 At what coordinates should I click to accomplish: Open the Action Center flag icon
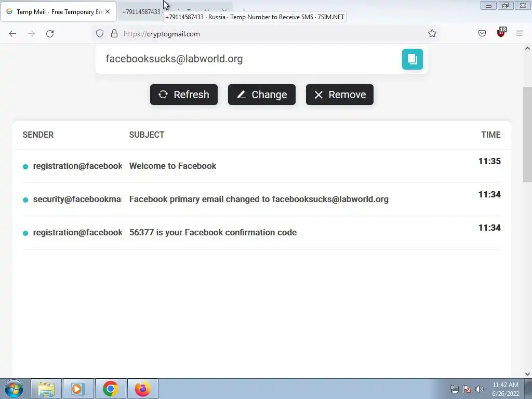pyautogui.click(x=467, y=389)
